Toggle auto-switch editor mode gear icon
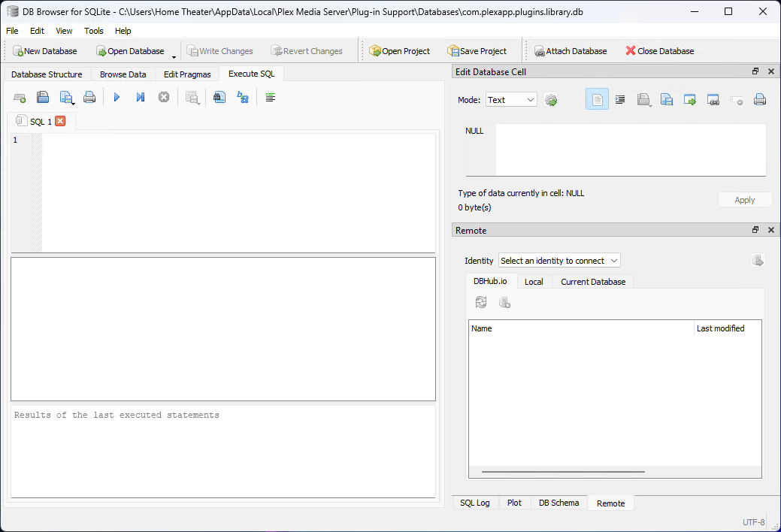Image resolution: width=781 pixels, height=532 pixels. [x=551, y=100]
